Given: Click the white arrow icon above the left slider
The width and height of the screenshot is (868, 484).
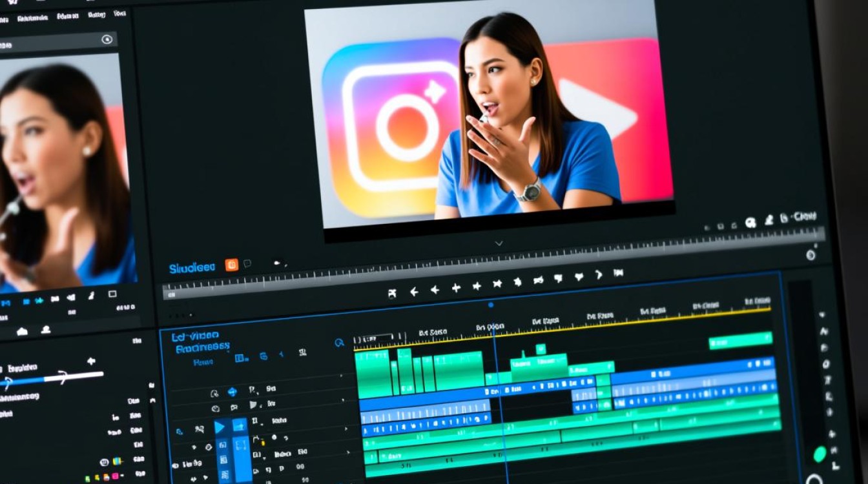Looking at the screenshot, I should tap(90, 361).
